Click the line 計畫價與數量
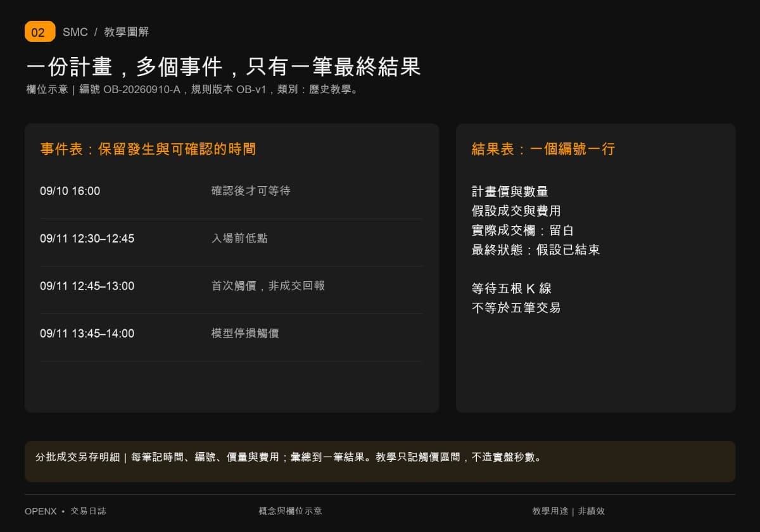Viewport: 760px width, 532px height. pos(510,191)
